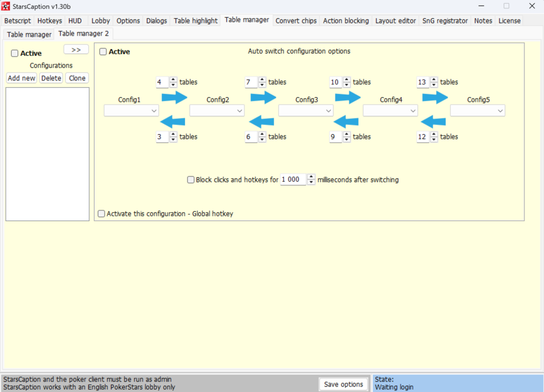The width and height of the screenshot is (544, 392).
Task: Click the left arrow from Config2 to Config1
Action: pos(173,122)
